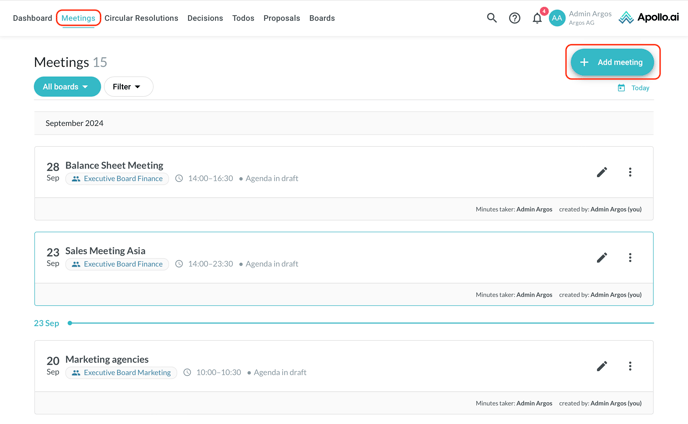The image size is (688, 424).
Task: Edit Sales Meeting Asia with pencil icon
Action: point(602,258)
